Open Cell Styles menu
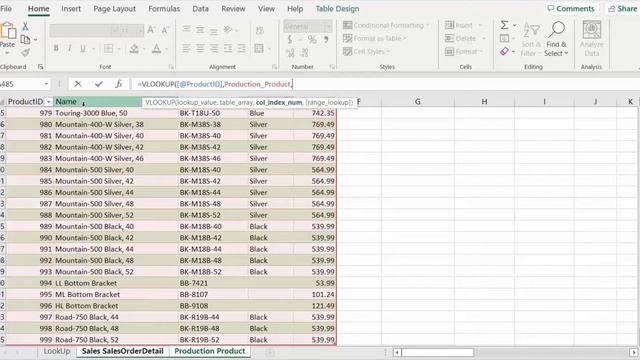The image size is (640, 360). [366, 51]
